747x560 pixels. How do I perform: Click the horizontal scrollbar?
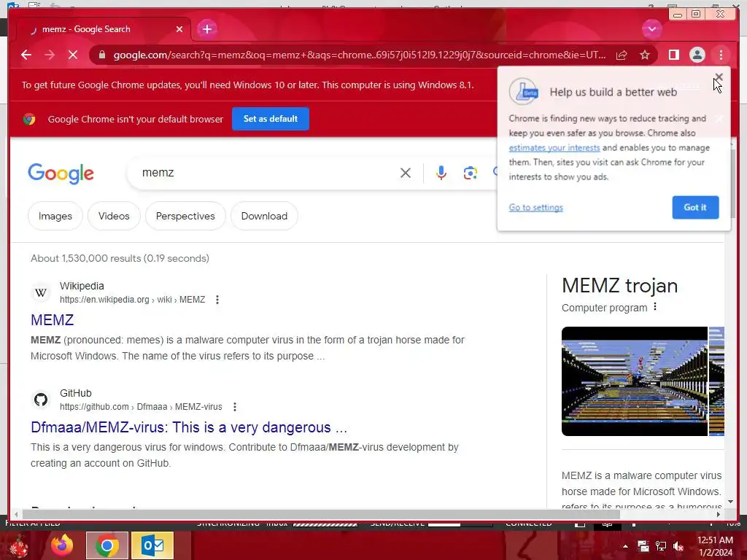[322, 514]
